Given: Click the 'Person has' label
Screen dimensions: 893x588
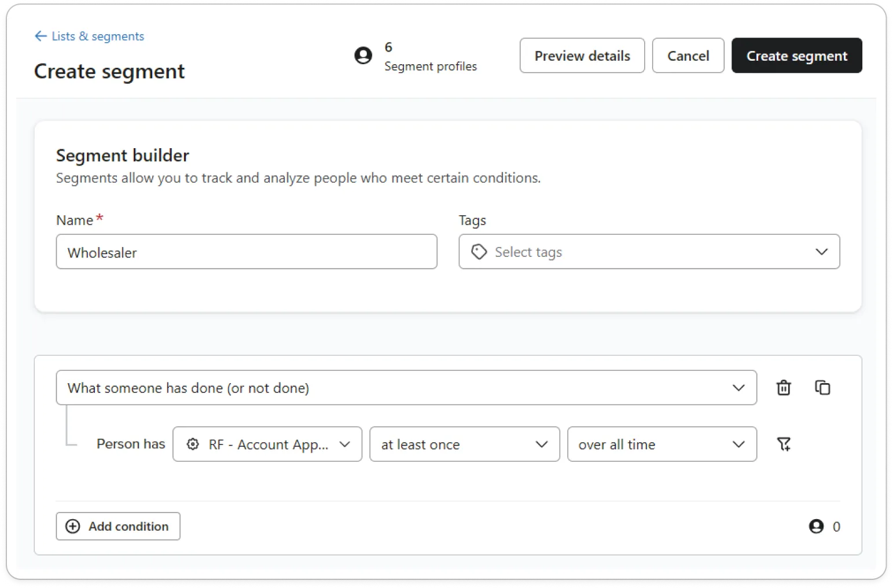Looking at the screenshot, I should [131, 444].
